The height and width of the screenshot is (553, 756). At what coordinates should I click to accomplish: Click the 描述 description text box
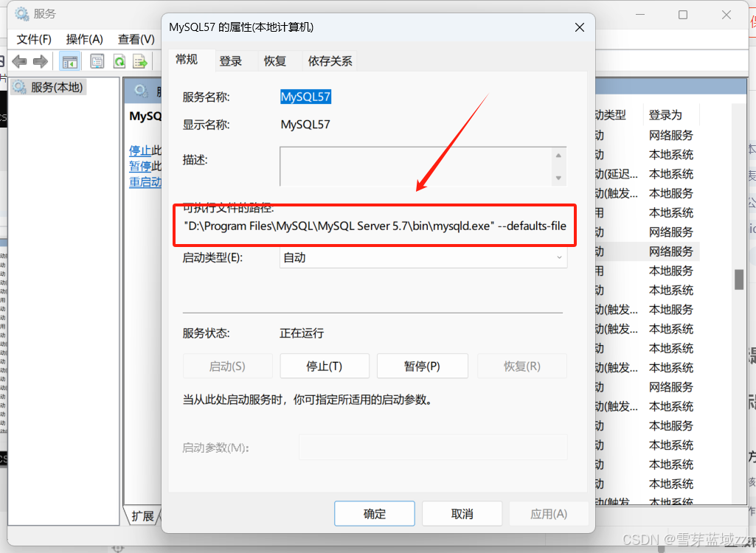415,167
